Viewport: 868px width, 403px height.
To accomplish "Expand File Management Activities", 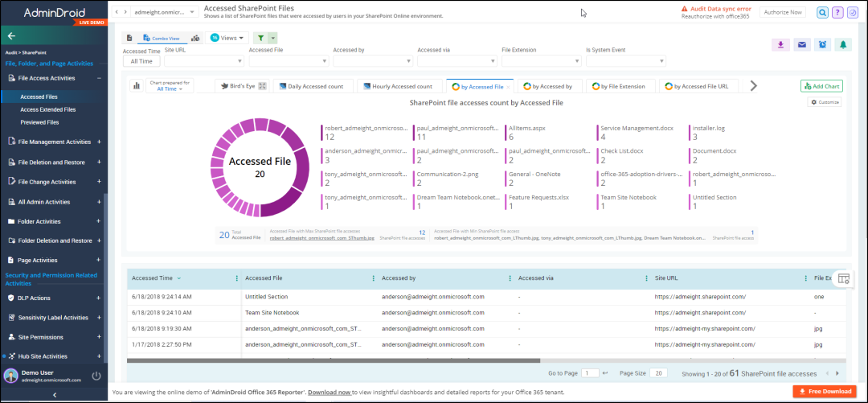I will pos(99,142).
